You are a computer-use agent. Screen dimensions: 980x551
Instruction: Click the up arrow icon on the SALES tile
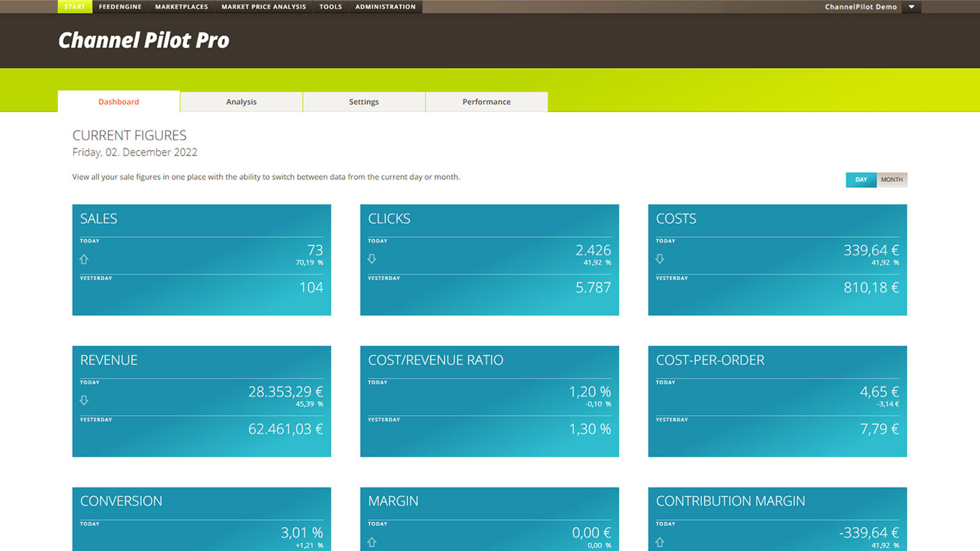[x=84, y=259]
